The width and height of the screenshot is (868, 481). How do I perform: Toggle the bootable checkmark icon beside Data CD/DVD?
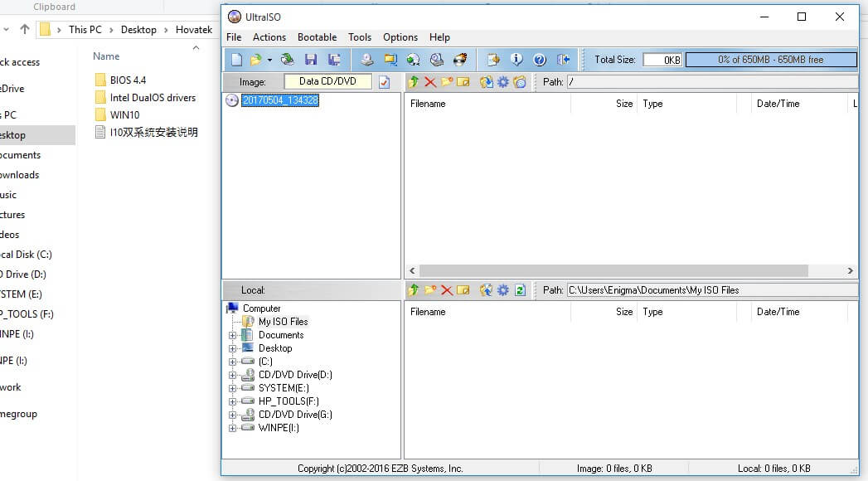[384, 82]
